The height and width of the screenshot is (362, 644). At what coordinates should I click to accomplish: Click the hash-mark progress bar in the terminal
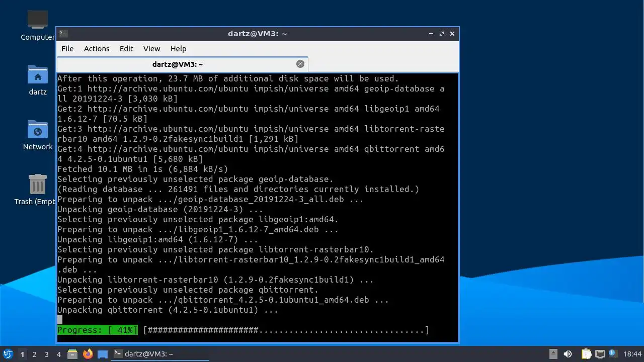point(286,330)
